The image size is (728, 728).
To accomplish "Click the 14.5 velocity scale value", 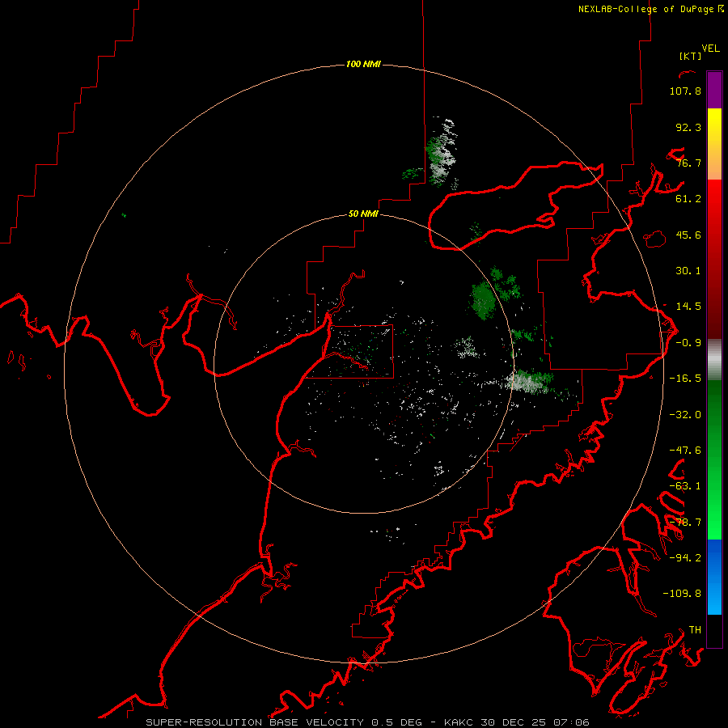I will [688, 307].
